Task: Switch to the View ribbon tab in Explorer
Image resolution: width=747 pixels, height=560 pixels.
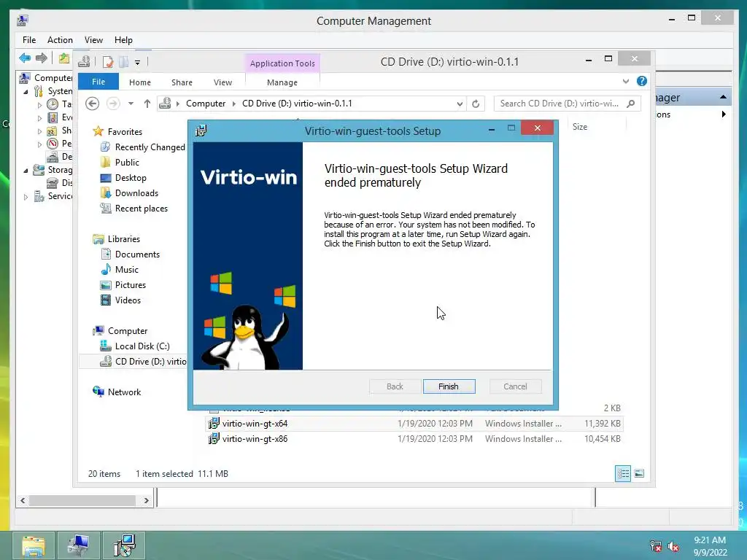Action: pos(222,82)
